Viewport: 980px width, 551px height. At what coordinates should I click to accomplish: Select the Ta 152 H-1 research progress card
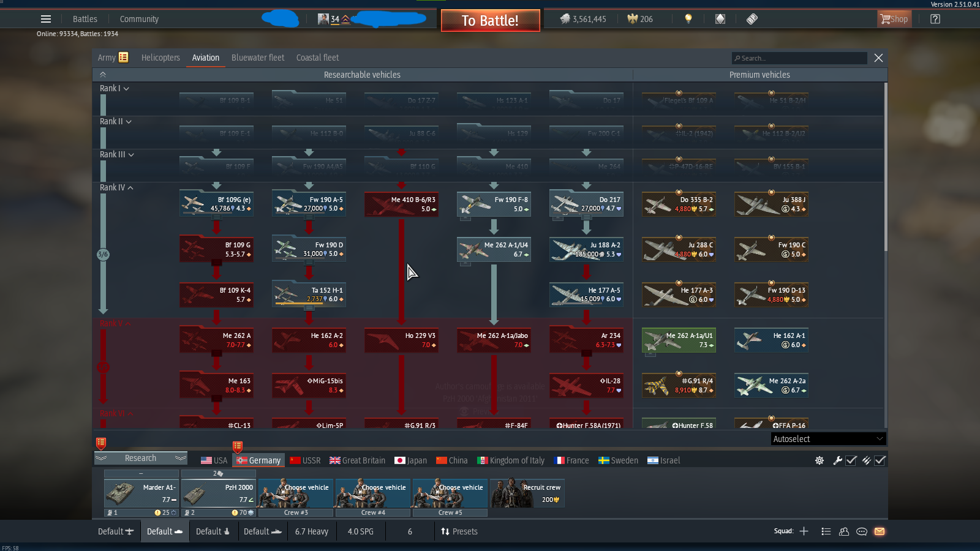(x=309, y=294)
